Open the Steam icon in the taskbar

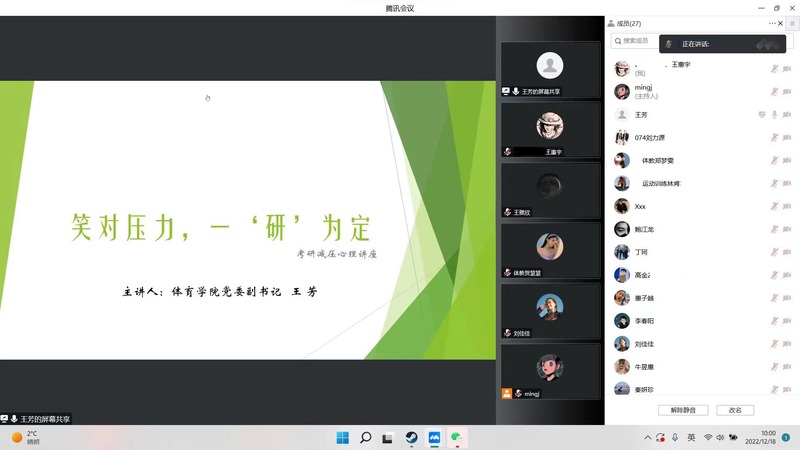(411, 438)
